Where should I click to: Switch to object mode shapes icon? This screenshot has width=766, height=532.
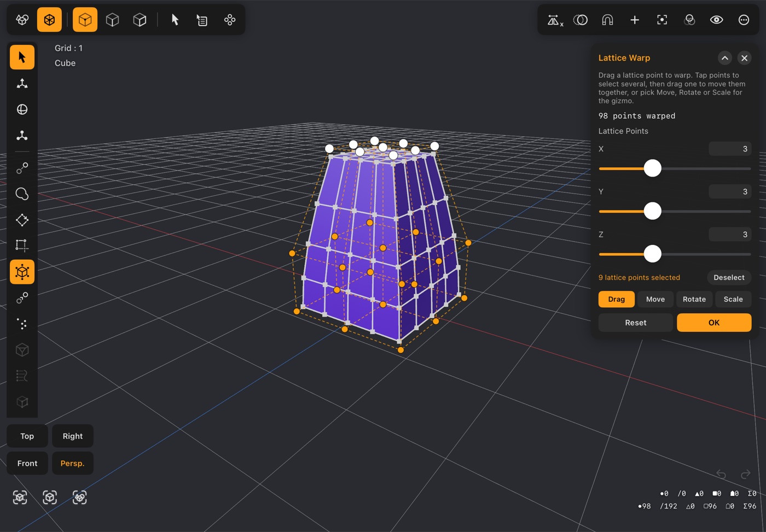[x=22, y=20]
